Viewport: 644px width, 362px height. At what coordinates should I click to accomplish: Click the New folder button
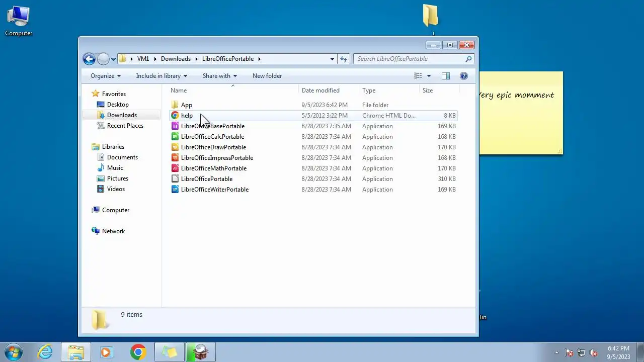click(267, 76)
